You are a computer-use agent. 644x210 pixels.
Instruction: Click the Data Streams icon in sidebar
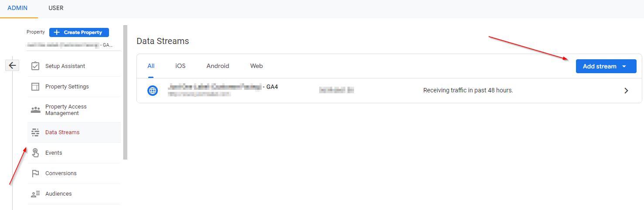coord(35,132)
